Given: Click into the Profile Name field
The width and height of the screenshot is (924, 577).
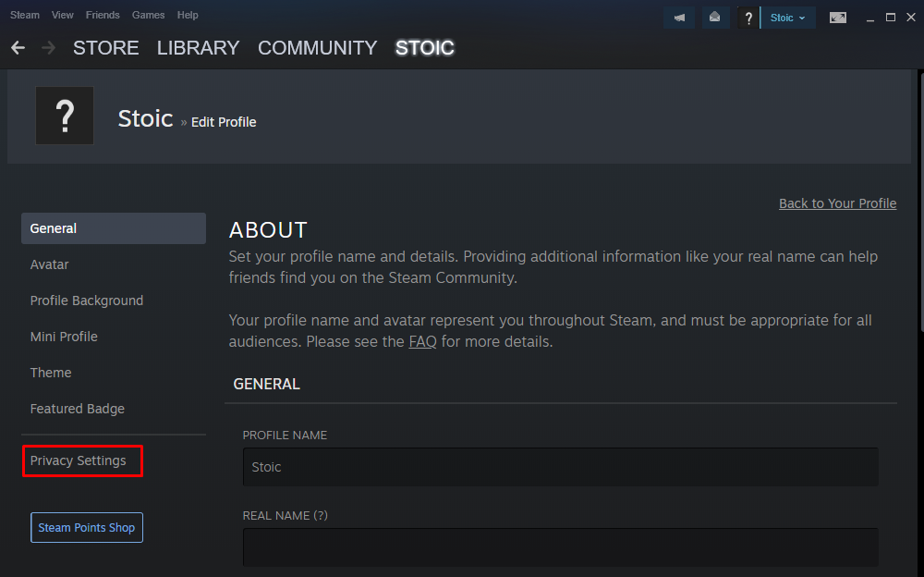Looking at the screenshot, I should pyautogui.click(x=561, y=467).
